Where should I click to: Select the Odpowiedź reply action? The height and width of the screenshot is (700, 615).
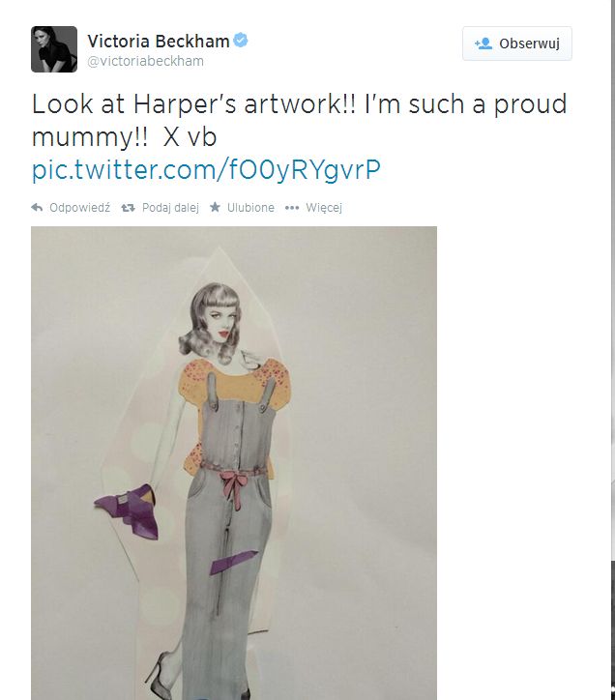point(79,207)
